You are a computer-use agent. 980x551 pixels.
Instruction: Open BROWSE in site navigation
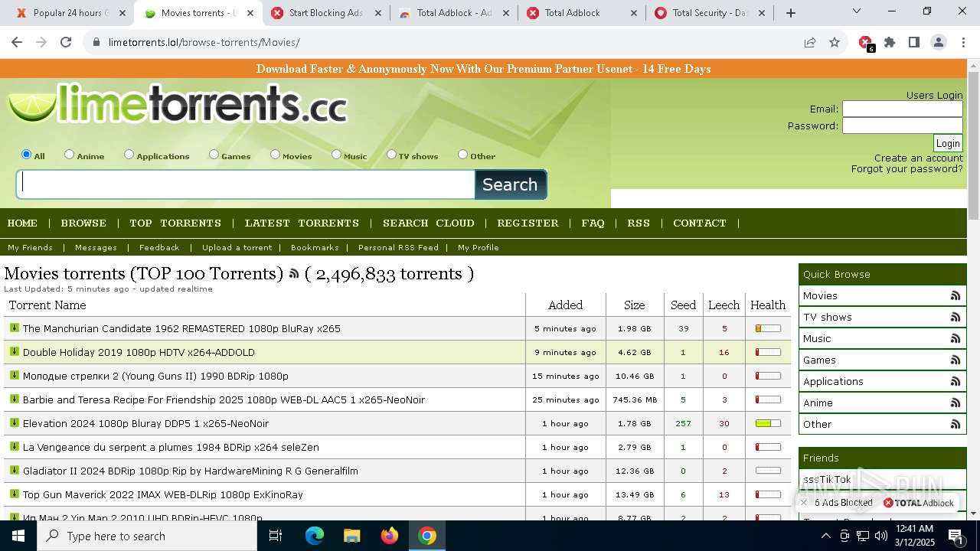click(x=83, y=223)
